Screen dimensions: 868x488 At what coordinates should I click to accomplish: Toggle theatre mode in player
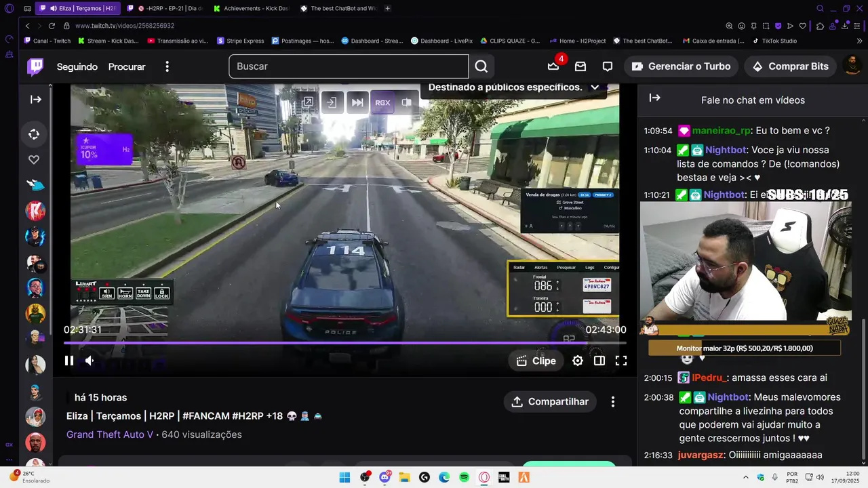(x=599, y=361)
